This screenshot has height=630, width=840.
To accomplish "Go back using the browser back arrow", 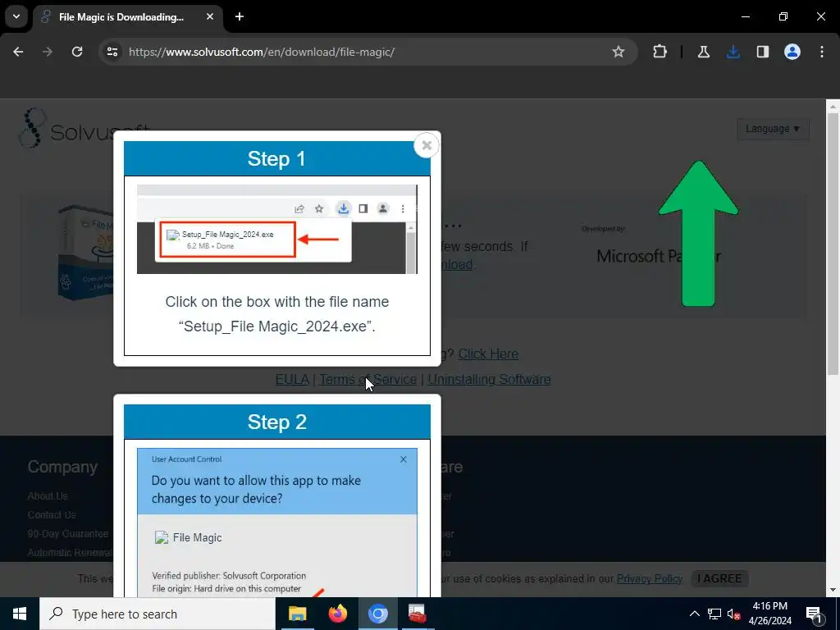I will pyautogui.click(x=18, y=52).
